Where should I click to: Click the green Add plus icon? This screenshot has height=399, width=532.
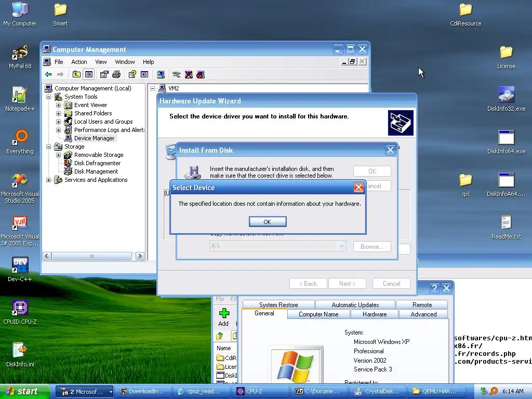tap(224, 313)
